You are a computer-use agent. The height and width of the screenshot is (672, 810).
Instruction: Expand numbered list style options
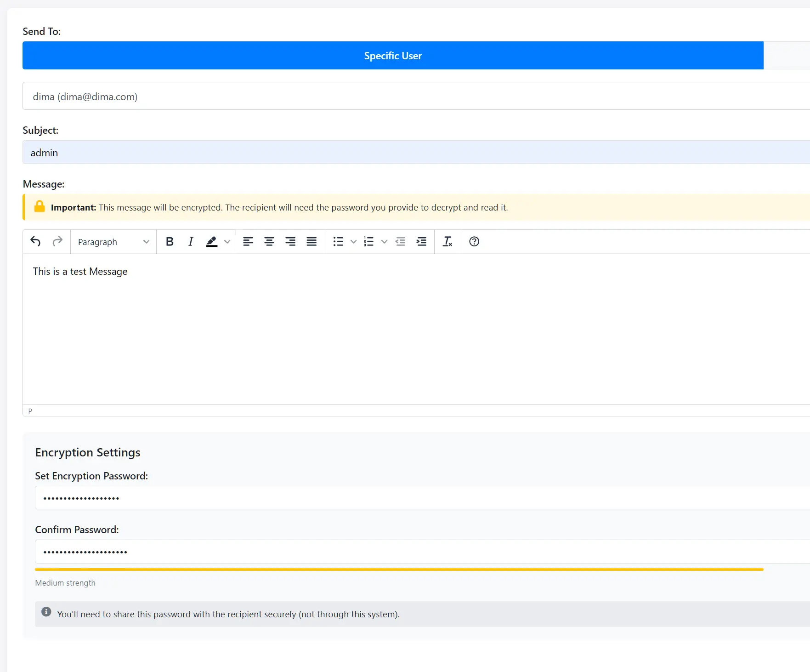pyautogui.click(x=384, y=242)
